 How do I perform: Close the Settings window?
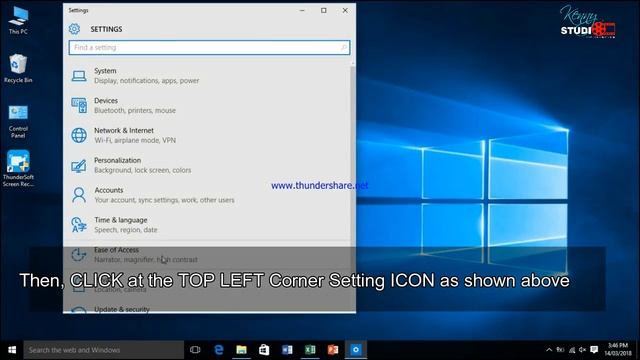point(345,10)
